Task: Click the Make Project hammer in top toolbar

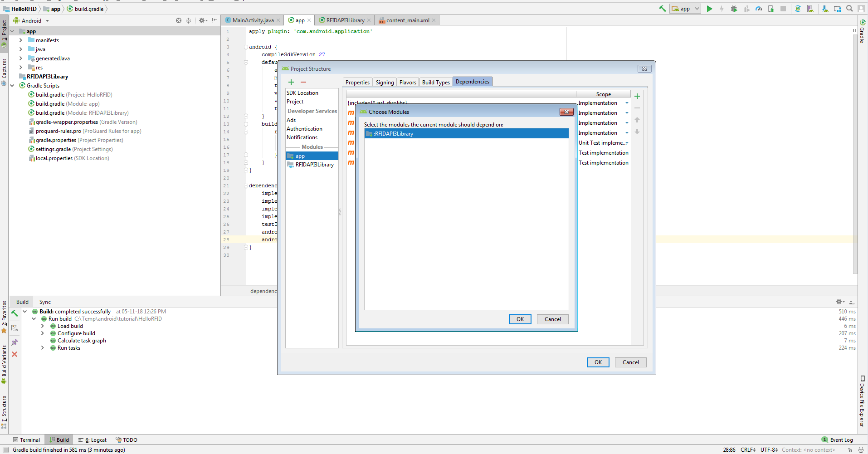Action: [x=663, y=9]
